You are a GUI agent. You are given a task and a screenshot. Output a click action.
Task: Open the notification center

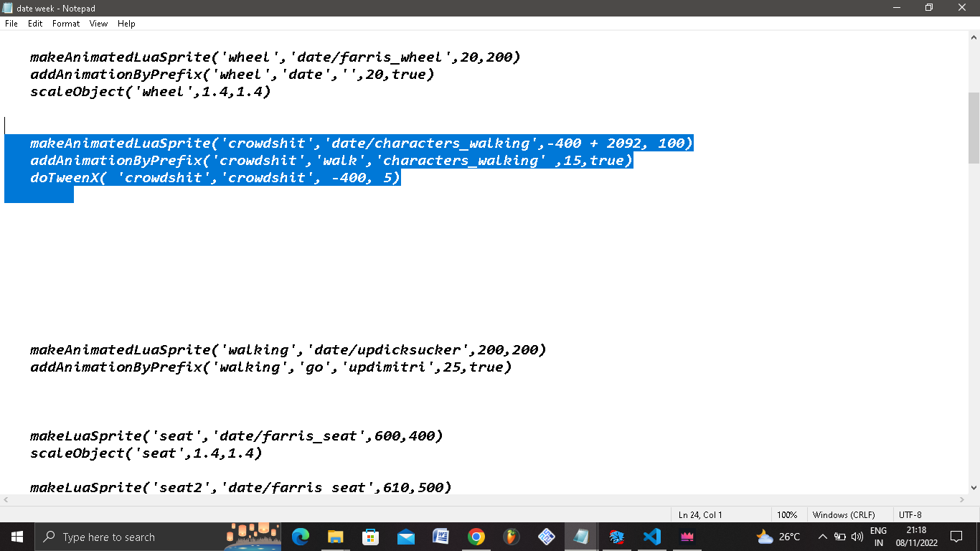point(956,537)
